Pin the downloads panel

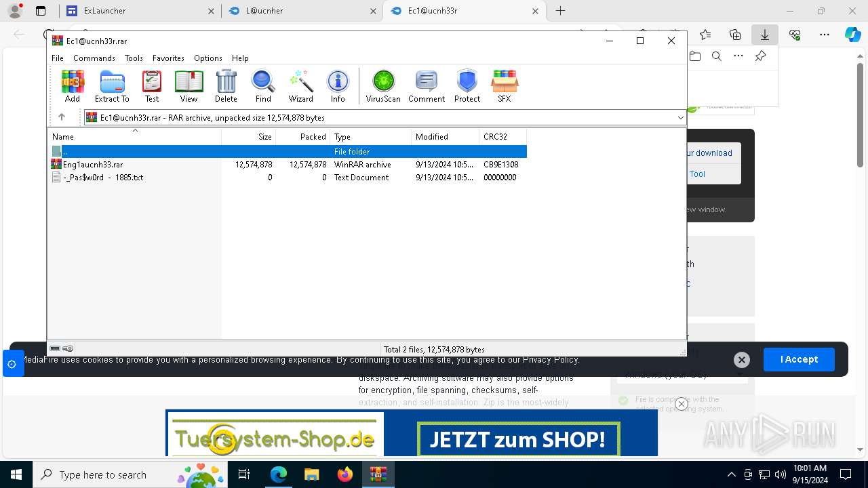761,56
